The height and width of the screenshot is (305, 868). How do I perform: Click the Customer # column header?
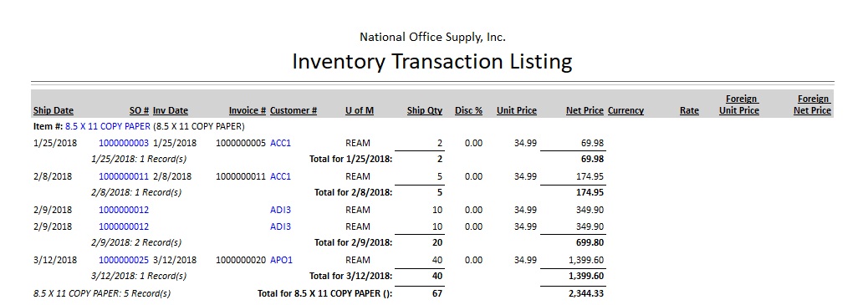[x=294, y=110]
